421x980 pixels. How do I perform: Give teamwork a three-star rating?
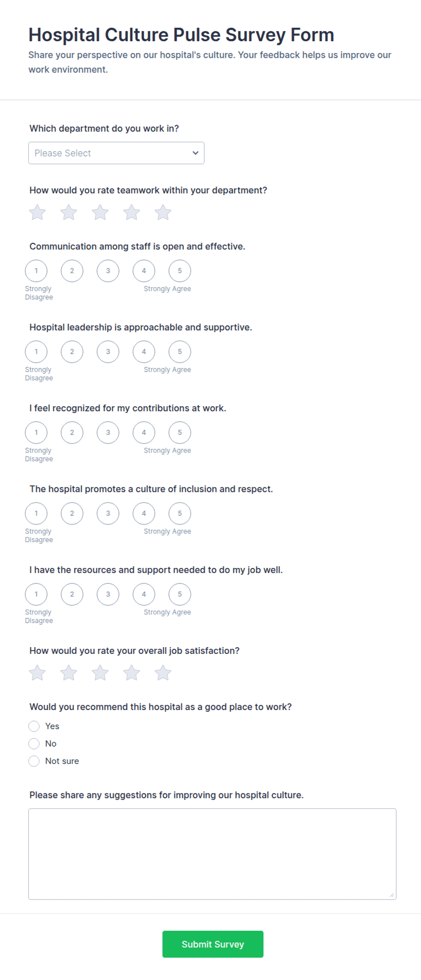[x=100, y=212]
